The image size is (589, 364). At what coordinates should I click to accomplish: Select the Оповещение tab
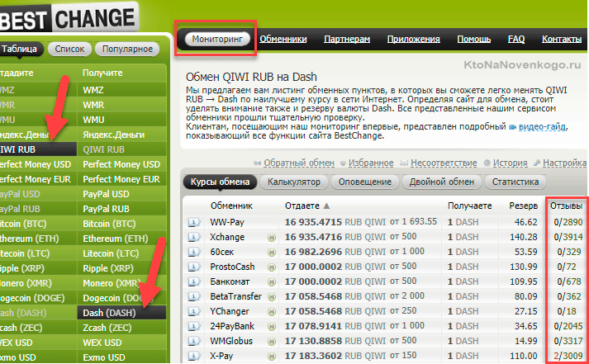365,182
